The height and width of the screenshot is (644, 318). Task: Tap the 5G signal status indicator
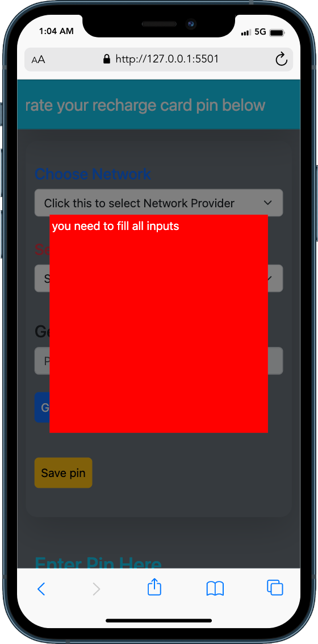tap(261, 32)
